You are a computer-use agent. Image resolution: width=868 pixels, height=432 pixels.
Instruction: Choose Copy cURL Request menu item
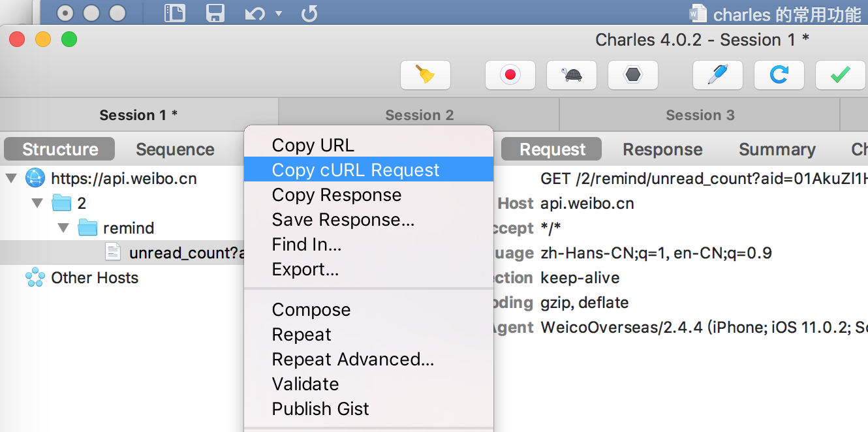pyautogui.click(x=368, y=170)
